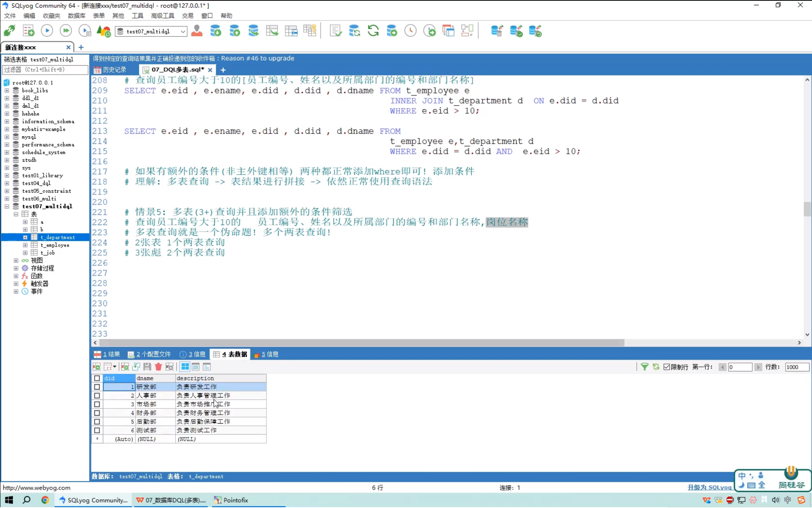812x508 pixels.
Task: Open the 数据库 menu
Action: click(x=76, y=16)
